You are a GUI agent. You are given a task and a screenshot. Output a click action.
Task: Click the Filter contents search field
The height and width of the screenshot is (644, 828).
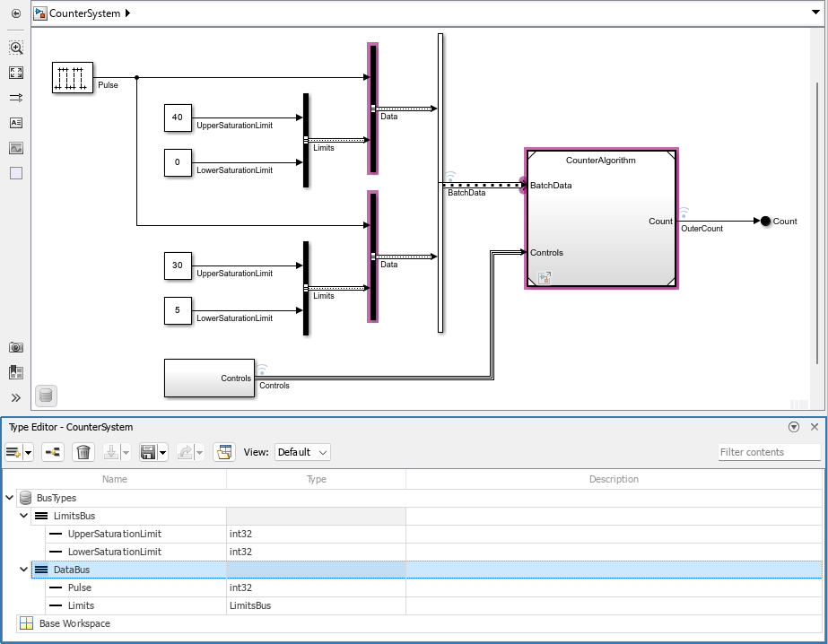tap(769, 452)
